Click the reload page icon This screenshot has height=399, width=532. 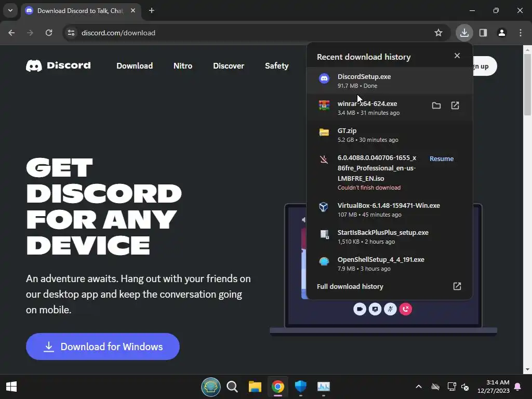pos(49,33)
